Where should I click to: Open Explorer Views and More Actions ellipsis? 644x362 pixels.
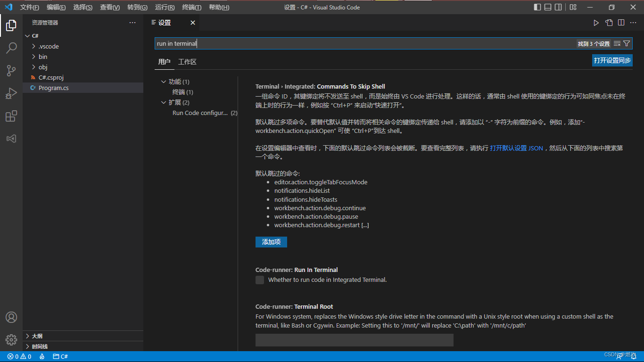[132, 23]
